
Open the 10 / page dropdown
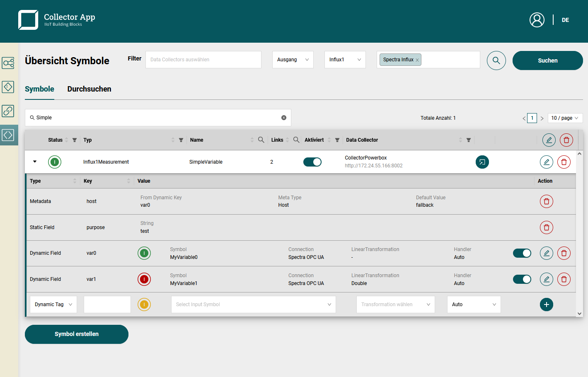(565, 118)
